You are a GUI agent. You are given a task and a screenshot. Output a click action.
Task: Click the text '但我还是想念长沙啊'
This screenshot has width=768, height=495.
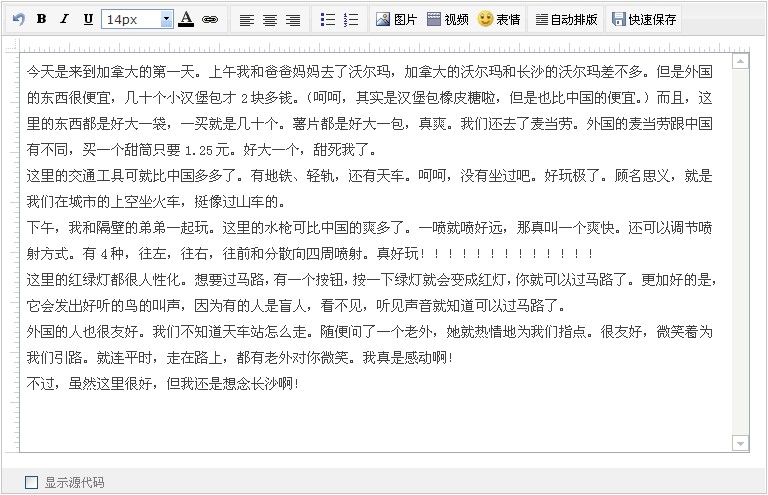click(x=230, y=383)
